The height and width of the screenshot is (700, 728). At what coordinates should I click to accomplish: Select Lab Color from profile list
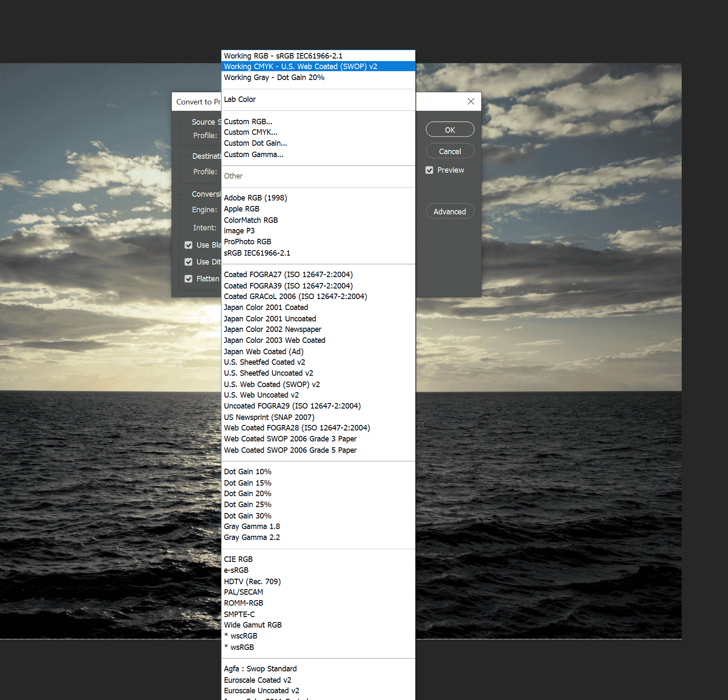pos(240,99)
